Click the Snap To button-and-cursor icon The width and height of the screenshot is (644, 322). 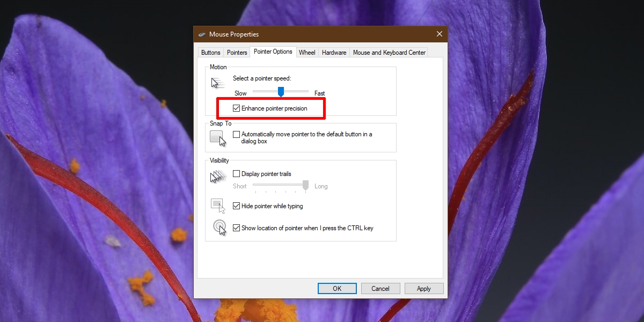(218, 138)
